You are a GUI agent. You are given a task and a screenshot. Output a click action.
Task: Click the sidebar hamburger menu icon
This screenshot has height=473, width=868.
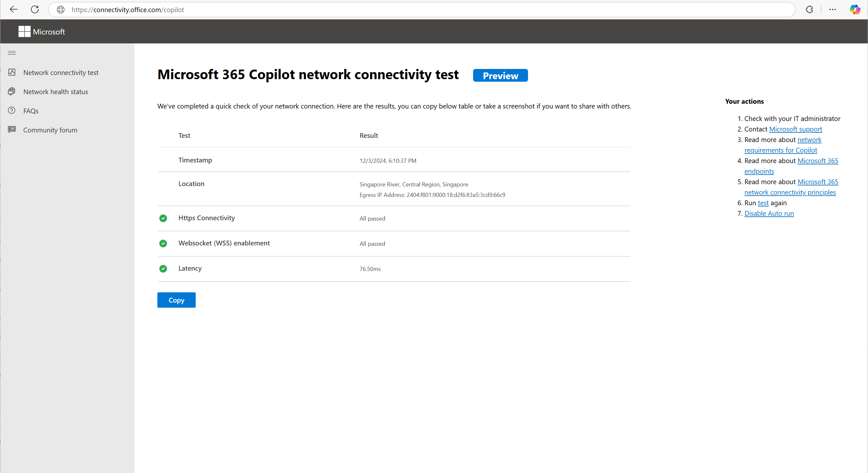11,53
